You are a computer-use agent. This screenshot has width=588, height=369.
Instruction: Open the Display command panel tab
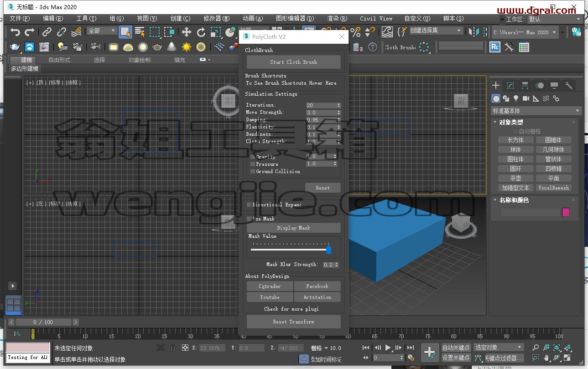(x=554, y=86)
